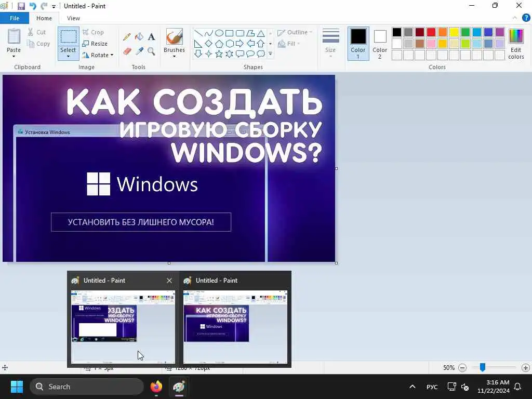Select the Pentagon shape

click(x=219, y=44)
